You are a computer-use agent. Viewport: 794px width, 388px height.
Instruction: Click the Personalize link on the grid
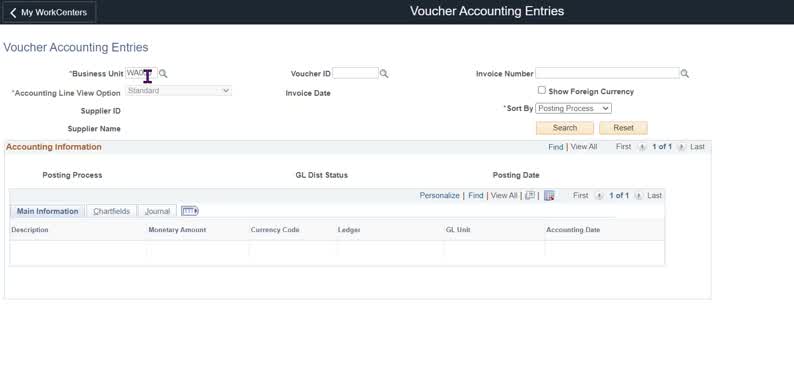coord(440,196)
